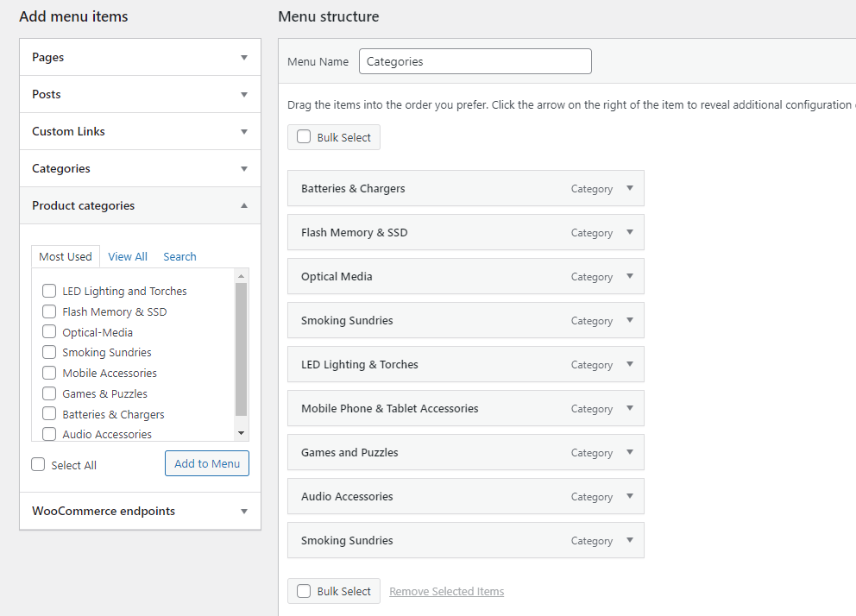Image resolution: width=856 pixels, height=616 pixels.
Task: Expand Mobile Phone & Tablet Accessories arrow
Action: click(x=630, y=408)
